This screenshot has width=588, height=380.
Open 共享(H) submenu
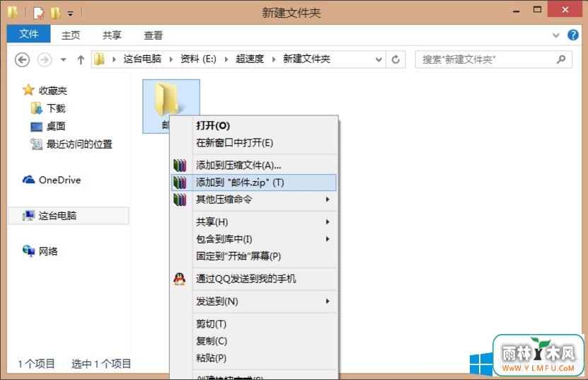pos(254,222)
